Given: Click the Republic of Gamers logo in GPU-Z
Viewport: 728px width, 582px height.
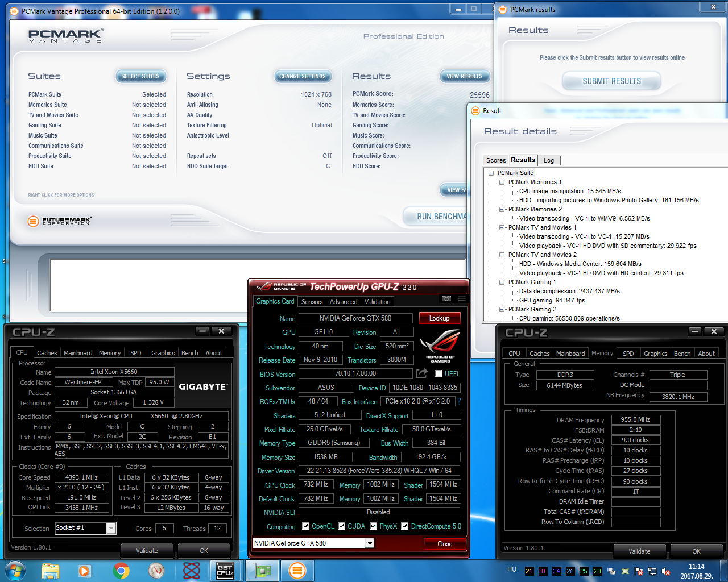Looking at the screenshot, I should 440,346.
